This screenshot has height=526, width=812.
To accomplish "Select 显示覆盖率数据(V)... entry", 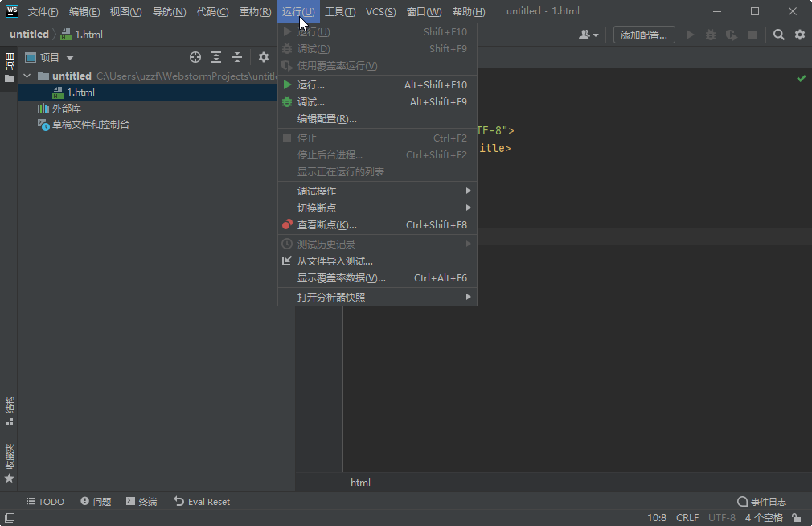I will pyautogui.click(x=377, y=278).
